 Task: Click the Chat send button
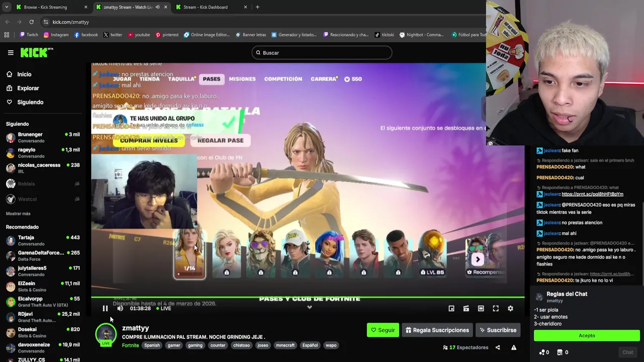pos(627,352)
